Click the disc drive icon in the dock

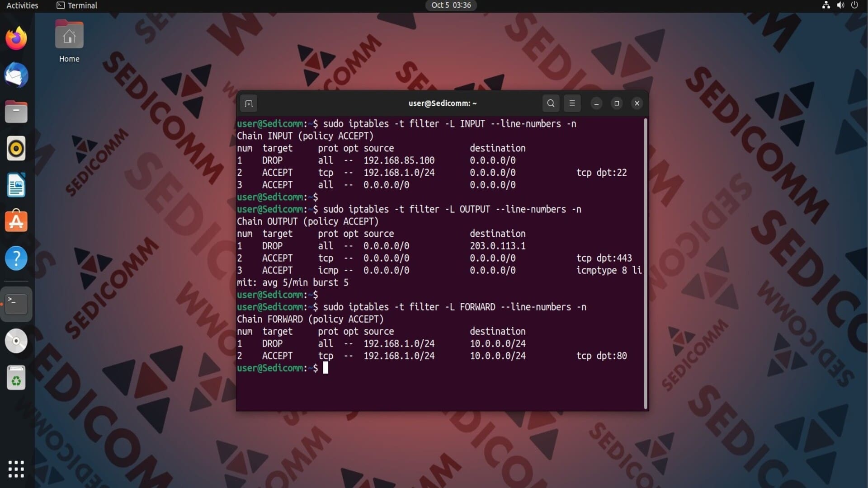coord(16,341)
